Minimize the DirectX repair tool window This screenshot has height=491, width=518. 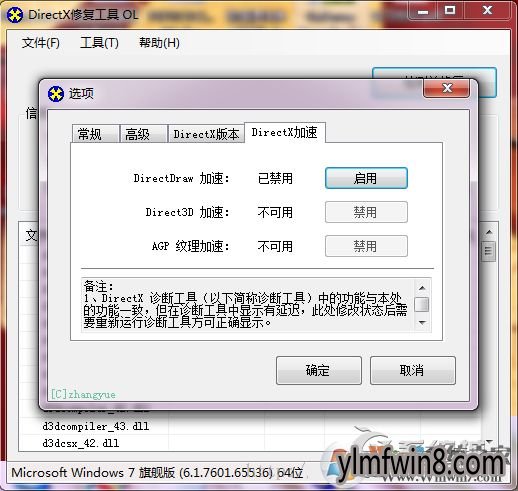click(x=423, y=12)
